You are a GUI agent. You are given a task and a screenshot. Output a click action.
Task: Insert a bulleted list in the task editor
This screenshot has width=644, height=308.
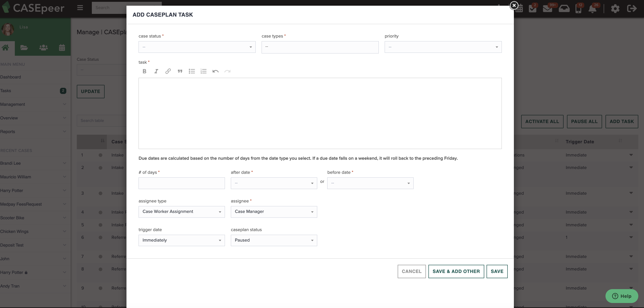pyautogui.click(x=192, y=71)
